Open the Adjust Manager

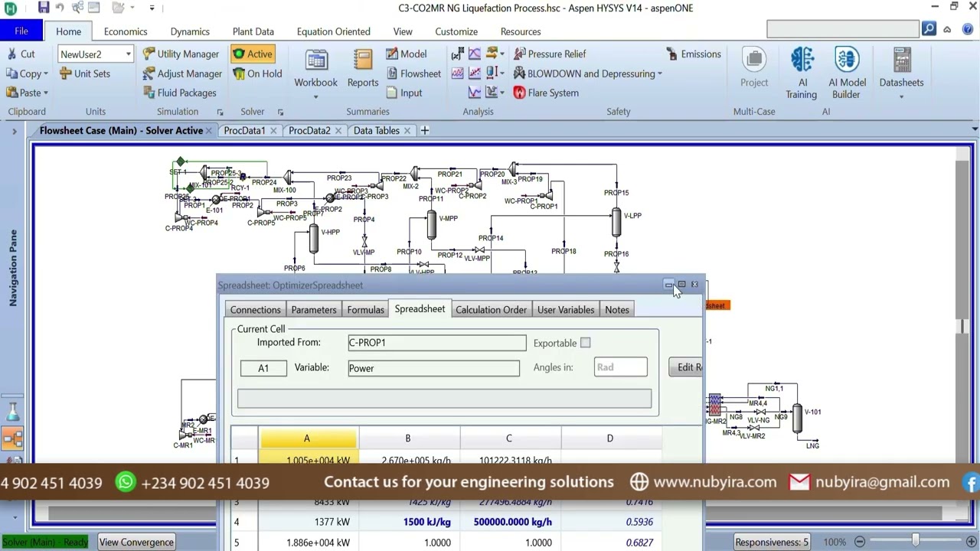tap(182, 73)
